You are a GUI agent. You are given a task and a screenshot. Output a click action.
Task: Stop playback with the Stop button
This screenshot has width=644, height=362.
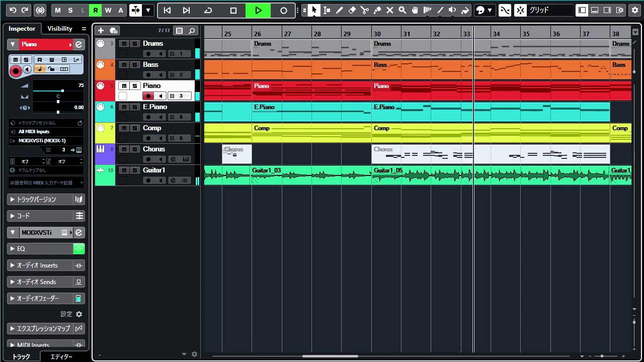point(233,10)
